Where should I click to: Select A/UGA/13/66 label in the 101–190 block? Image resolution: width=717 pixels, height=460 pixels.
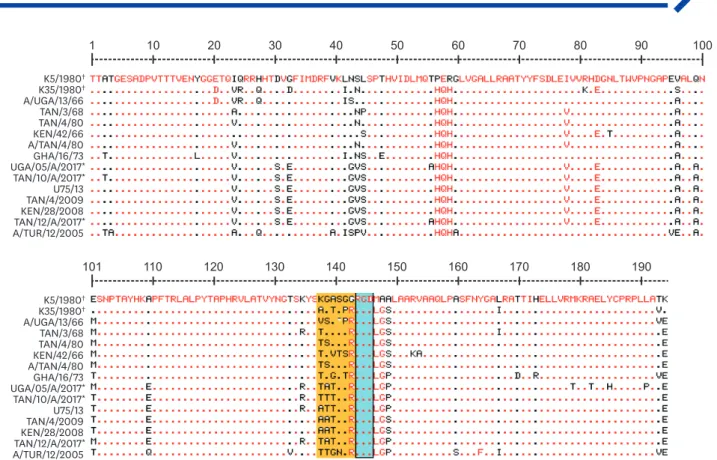pos(54,322)
